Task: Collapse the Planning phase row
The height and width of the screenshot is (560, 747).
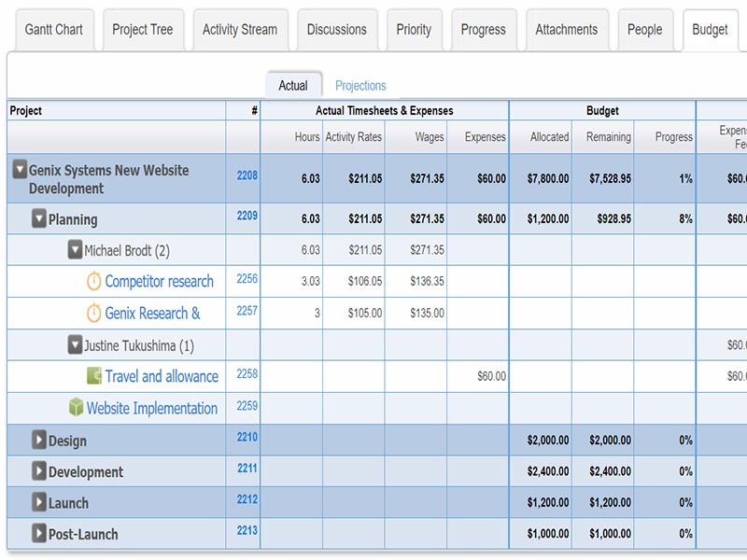Action: pos(38,219)
